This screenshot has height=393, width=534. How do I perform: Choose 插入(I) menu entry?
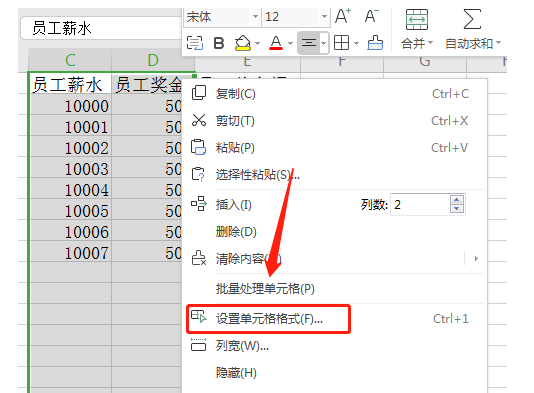pyautogui.click(x=234, y=205)
